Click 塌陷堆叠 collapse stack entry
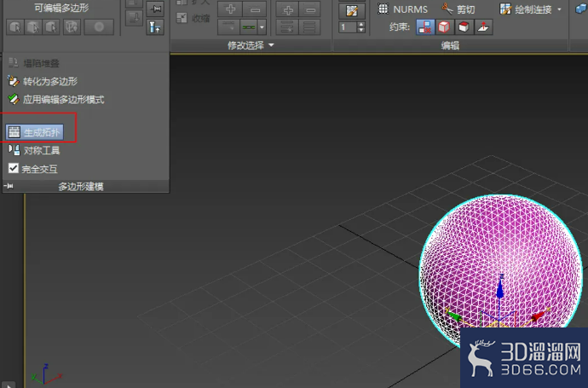Screen dimensions: 588x388 [x=34, y=63]
